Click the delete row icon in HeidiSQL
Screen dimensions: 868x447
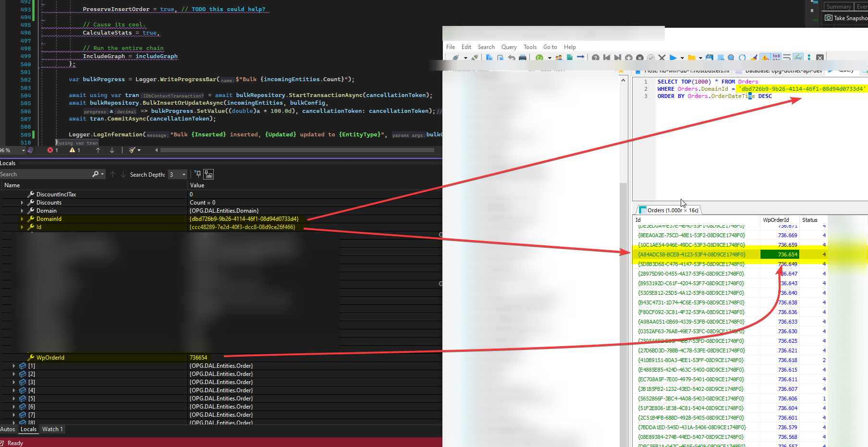pos(640,58)
